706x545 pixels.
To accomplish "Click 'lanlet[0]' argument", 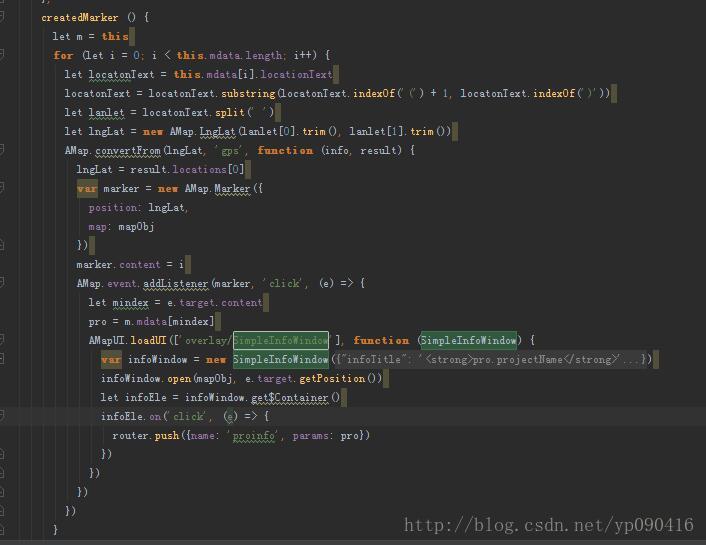I will coord(269,132).
